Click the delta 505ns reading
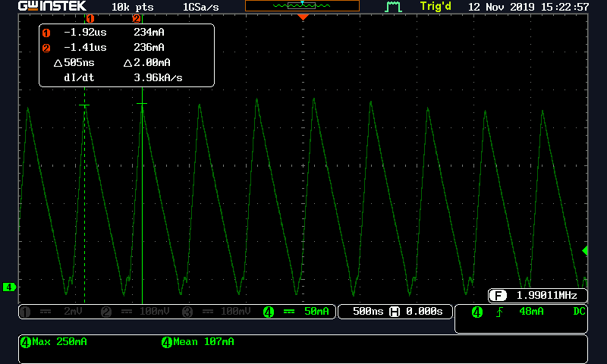The width and height of the screenshot is (607, 364). coord(74,62)
